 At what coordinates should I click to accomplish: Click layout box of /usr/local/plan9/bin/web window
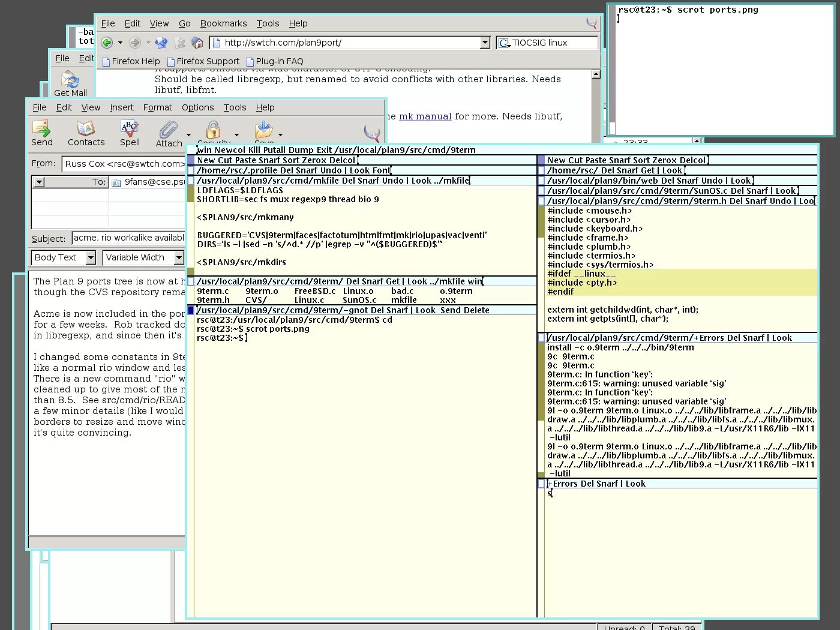coord(541,181)
